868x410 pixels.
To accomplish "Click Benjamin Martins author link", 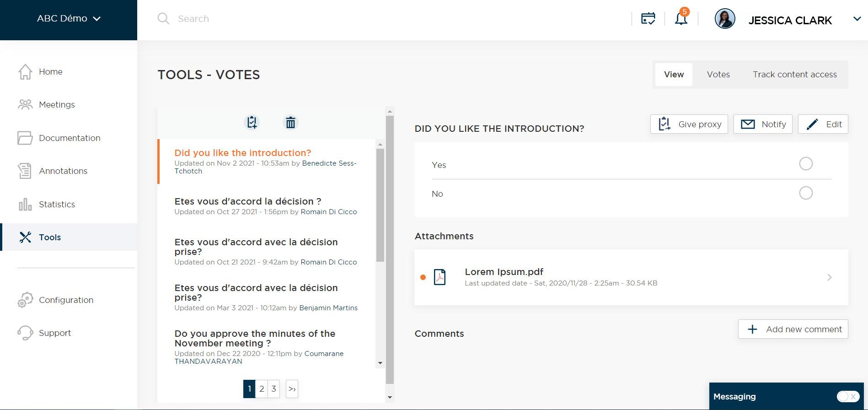I will click(x=328, y=308).
